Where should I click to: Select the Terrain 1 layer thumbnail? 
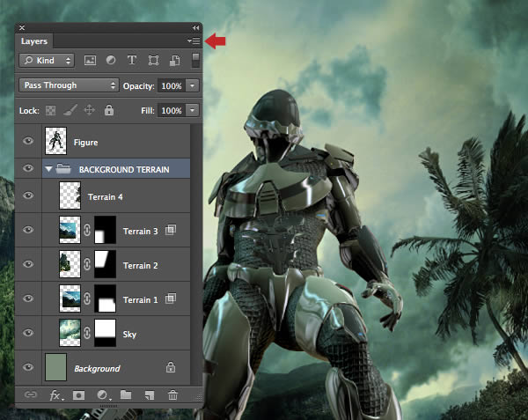pyautogui.click(x=70, y=298)
